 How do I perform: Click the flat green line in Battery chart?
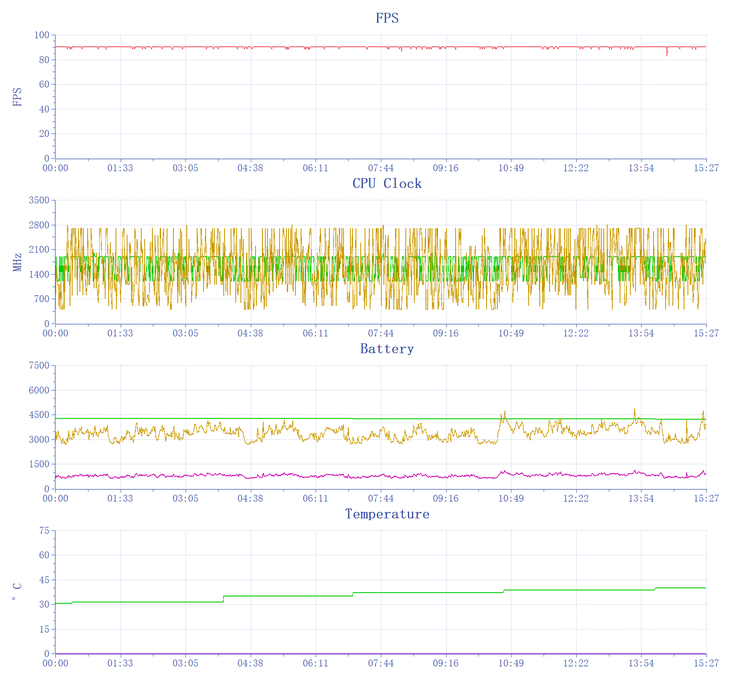click(300, 418)
